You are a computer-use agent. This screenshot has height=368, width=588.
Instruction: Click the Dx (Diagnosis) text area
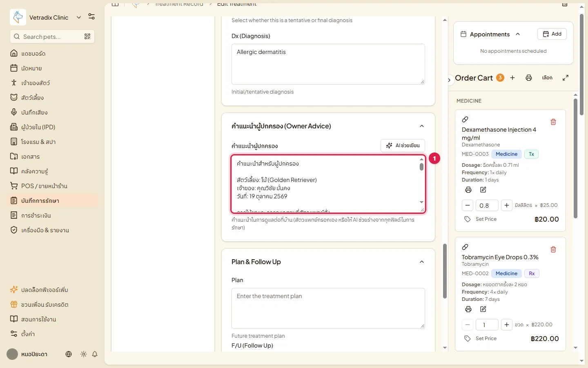[328, 64]
